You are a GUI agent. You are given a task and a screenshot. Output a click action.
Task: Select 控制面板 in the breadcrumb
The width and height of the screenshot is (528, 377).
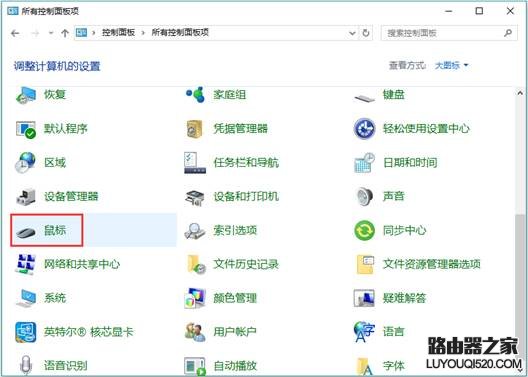[x=119, y=33]
